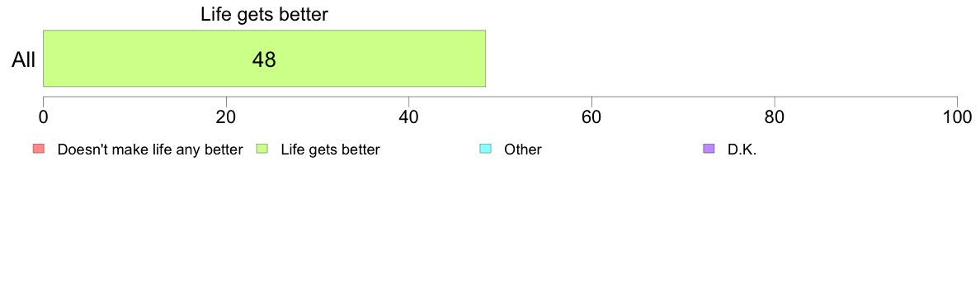
Task: Click the cyan 'Other' legend swatch
Action: (486, 149)
